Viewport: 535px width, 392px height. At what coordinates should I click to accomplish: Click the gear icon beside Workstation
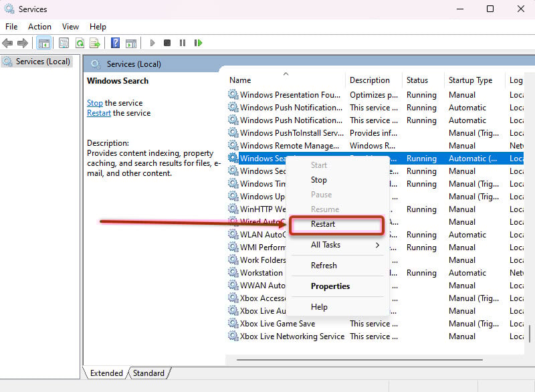click(x=233, y=272)
